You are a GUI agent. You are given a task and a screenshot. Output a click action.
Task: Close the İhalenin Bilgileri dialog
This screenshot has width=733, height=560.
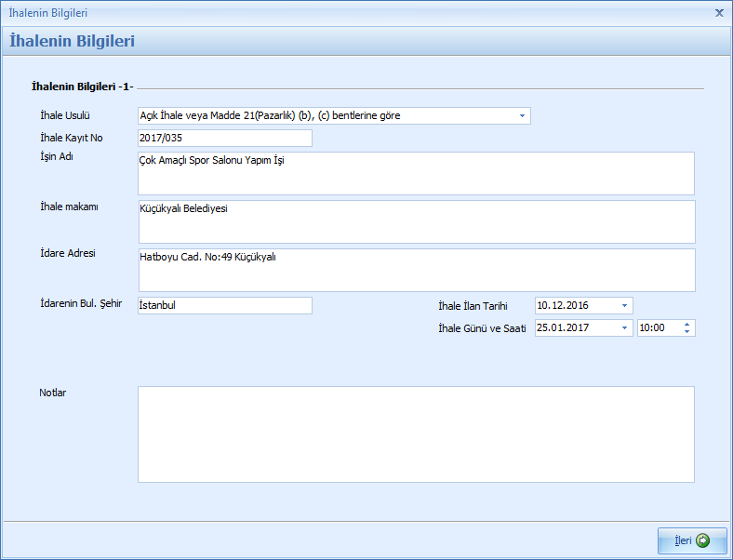click(x=719, y=13)
